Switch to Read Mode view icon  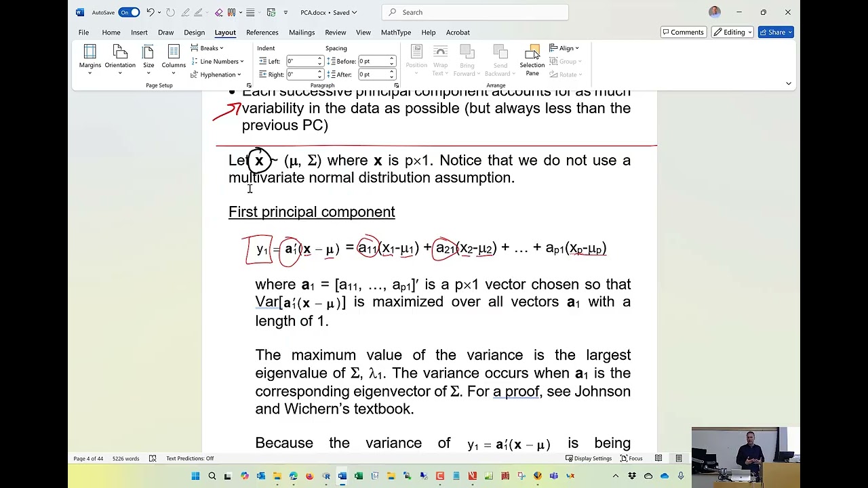click(658, 458)
